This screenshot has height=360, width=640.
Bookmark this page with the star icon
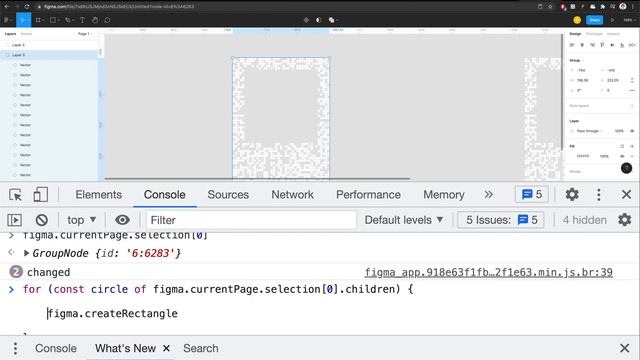tap(550, 7)
